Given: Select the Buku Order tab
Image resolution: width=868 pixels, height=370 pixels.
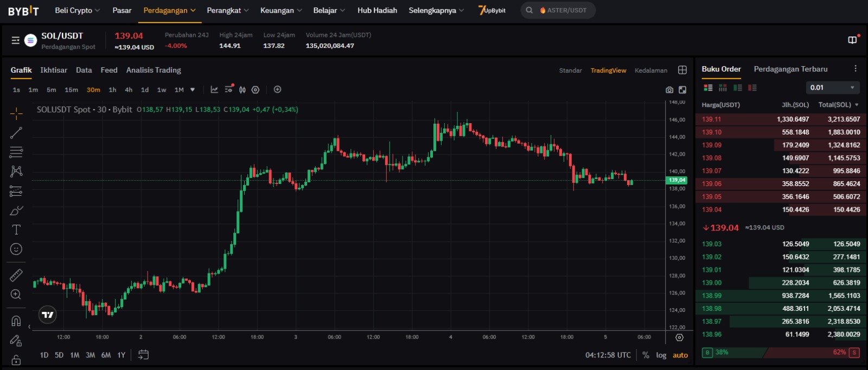Looking at the screenshot, I should click(721, 69).
